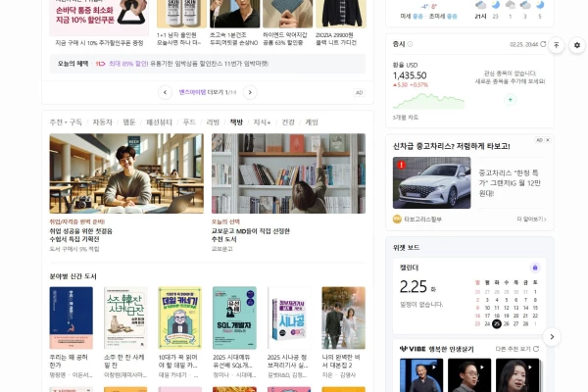Close the used car advertisement
The width and height of the screenshot is (588, 392).
pos(548,140)
